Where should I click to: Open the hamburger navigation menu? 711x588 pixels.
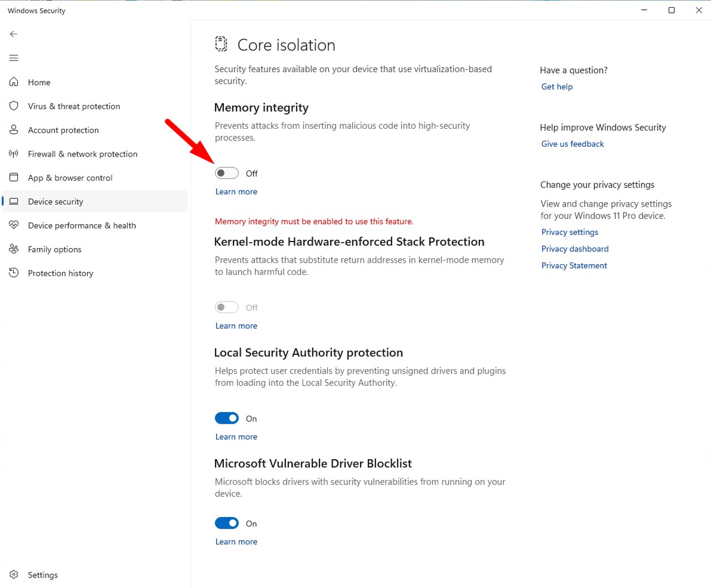[14, 58]
